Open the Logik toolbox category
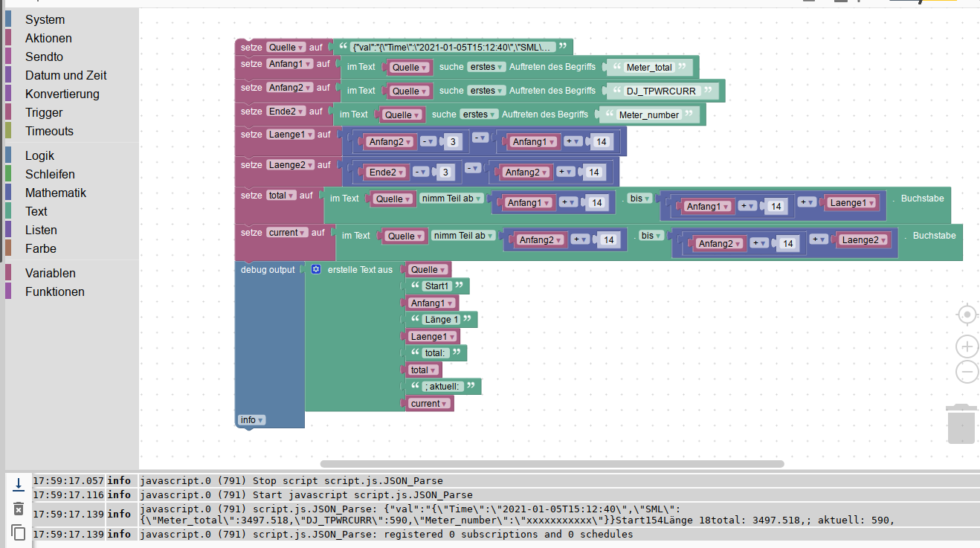Viewport: 980px width, 548px height. tap(39, 155)
